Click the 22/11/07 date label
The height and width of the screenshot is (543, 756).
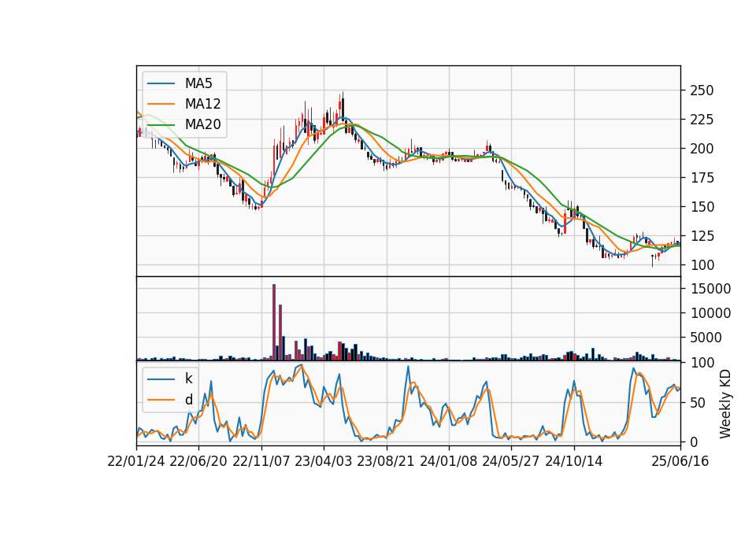tap(261, 461)
